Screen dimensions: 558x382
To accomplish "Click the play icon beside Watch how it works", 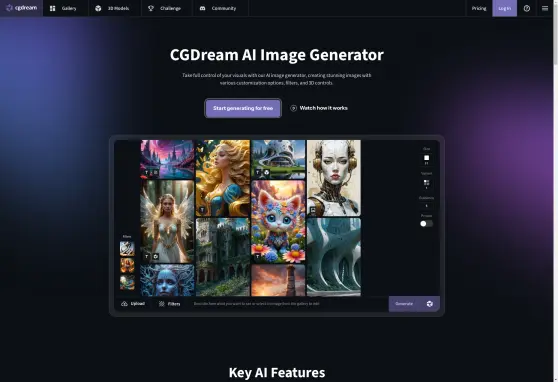I will click(294, 108).
